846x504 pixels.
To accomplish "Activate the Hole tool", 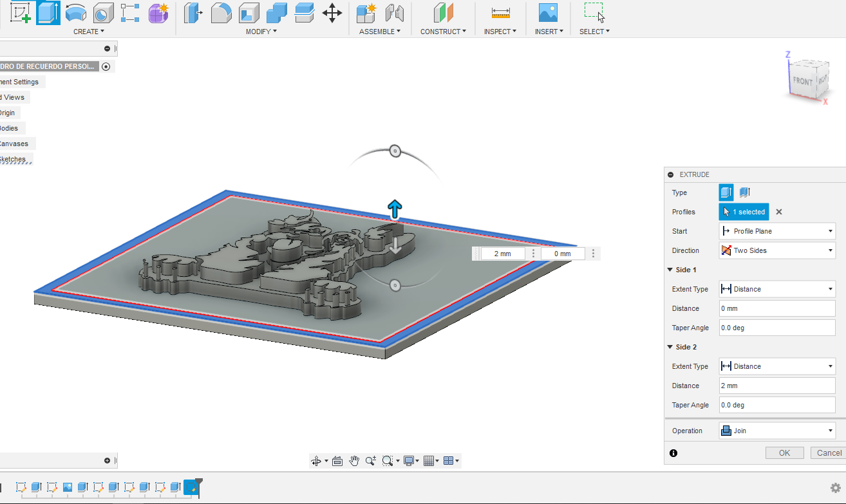I will (103, 13).
